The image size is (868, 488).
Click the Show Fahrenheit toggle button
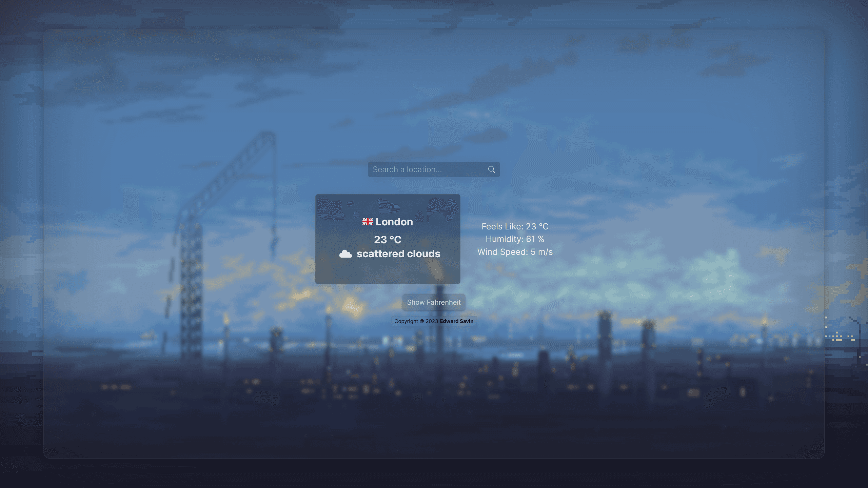(x=434, y=302)
